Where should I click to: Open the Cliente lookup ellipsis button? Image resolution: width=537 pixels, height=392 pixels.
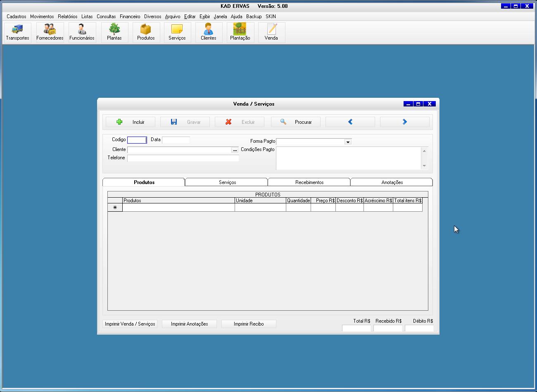tap(235, 150)
